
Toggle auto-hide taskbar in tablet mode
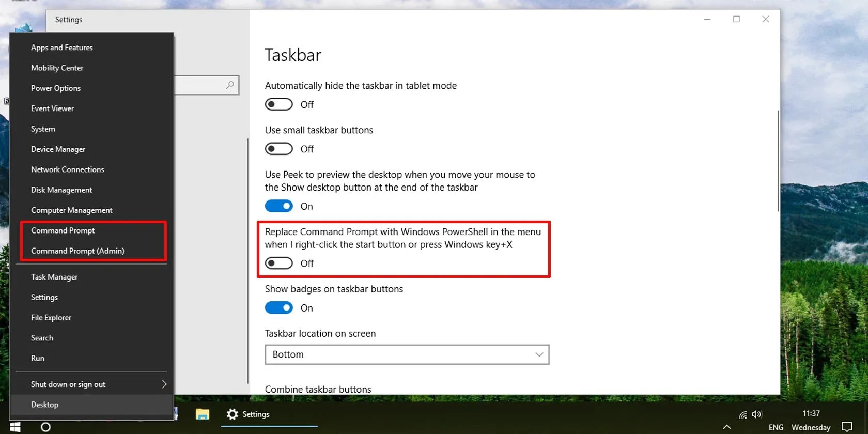279,104
